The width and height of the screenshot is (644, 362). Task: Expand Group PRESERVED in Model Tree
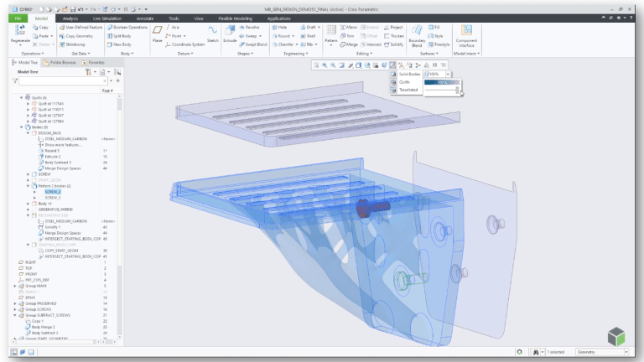click(16, 303)
